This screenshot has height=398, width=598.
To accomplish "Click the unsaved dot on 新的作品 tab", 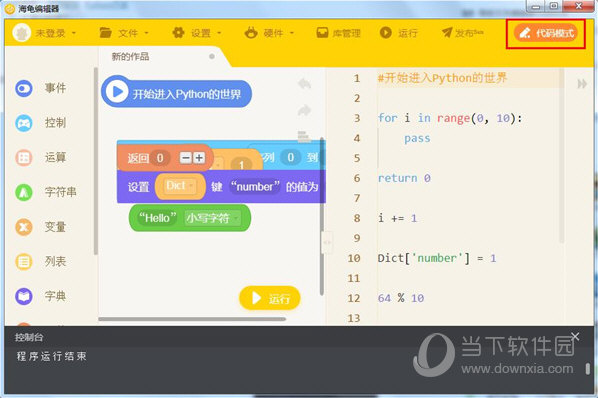I will (x=212, y=56).
